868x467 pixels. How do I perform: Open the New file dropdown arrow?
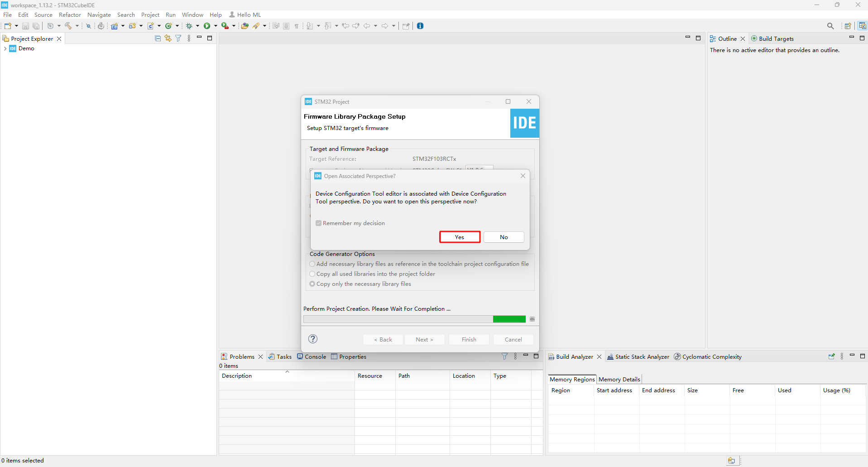[16, 26]
